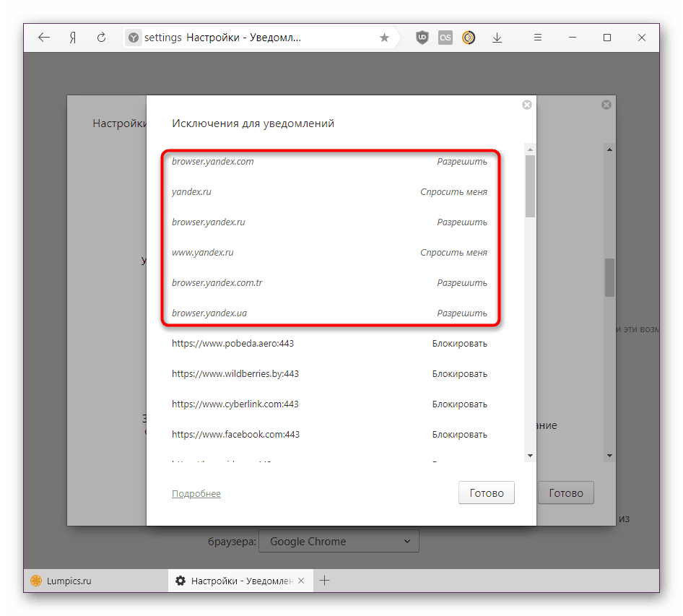Viewport: 683px width, 616px height.
Task: Click Спросить меня next to yandex.ru
Action: tap(453, 192)
